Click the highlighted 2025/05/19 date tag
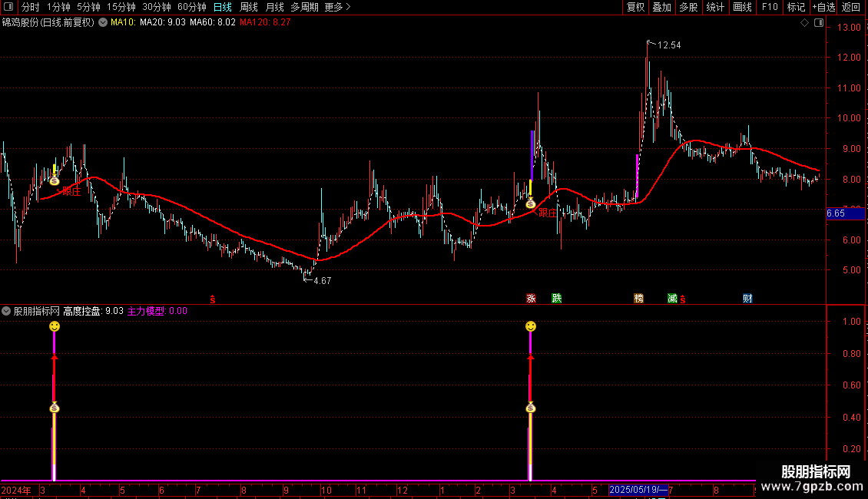Image resolution: width=868 pixels, height=499 pixels. (638, 490)
